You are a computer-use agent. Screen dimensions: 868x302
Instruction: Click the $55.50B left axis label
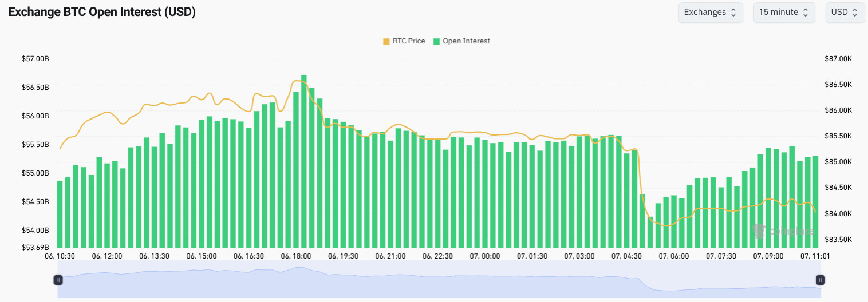35,145
